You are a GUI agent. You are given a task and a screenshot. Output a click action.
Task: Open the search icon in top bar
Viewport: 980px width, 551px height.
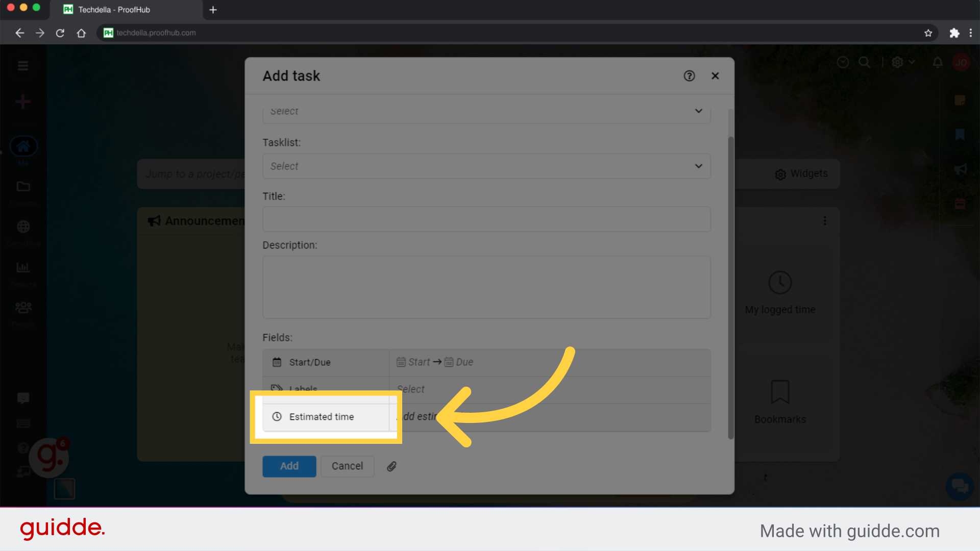tap(864, 62)
